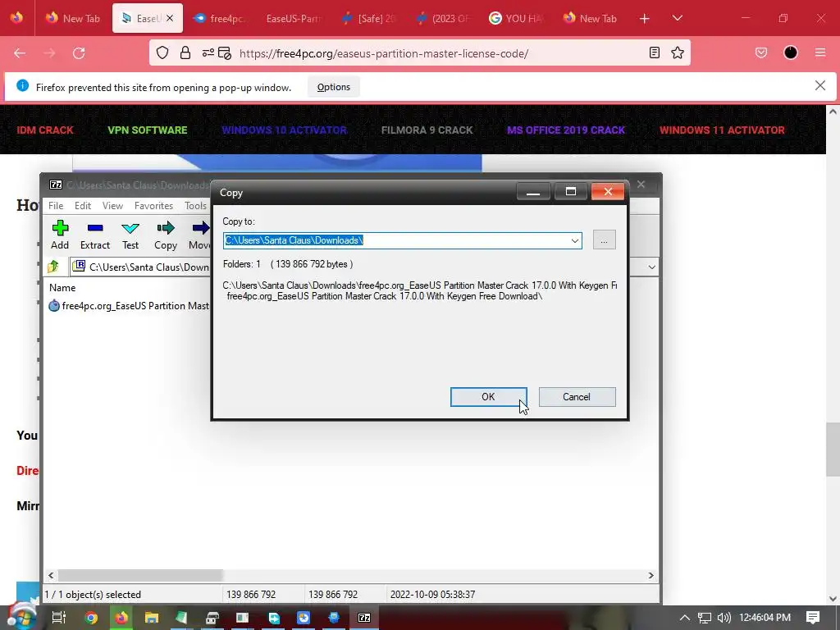The image size is (840, 630).
Task: Click OK in the Copy dialog
Action: pos(488,397)
